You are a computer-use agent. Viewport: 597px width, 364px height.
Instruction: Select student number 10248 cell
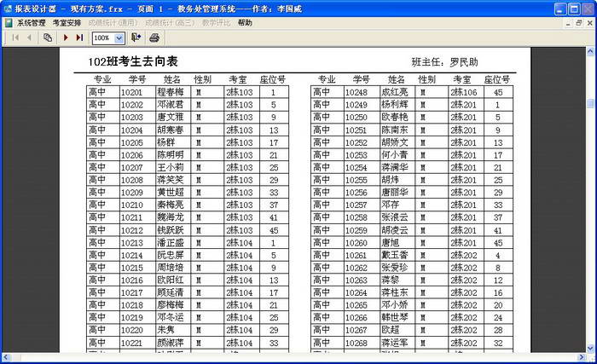pyautogui.click(x=362, y=92)
